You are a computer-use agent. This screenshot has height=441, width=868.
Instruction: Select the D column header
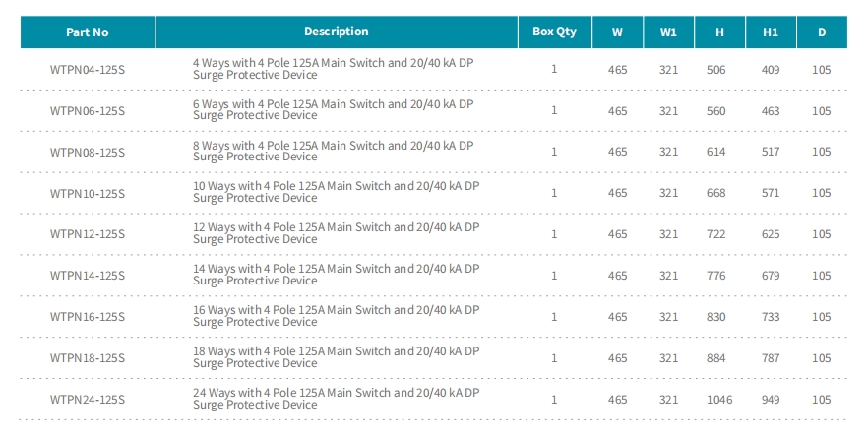tap(822, 32)
